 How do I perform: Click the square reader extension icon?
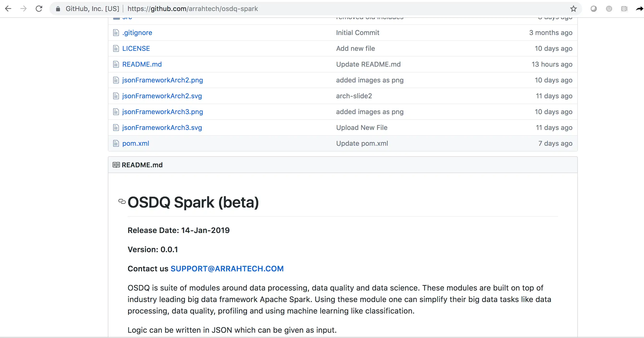coord(624,9)
